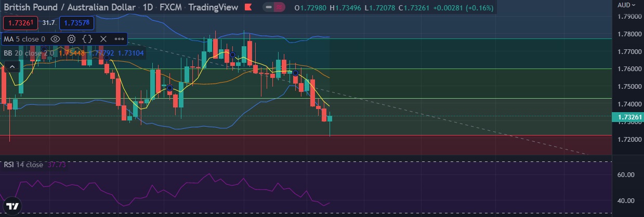Viewport: 644px width, 217px height.
Task: Click the BB lower value 1.73104
Action: (132, 53)
